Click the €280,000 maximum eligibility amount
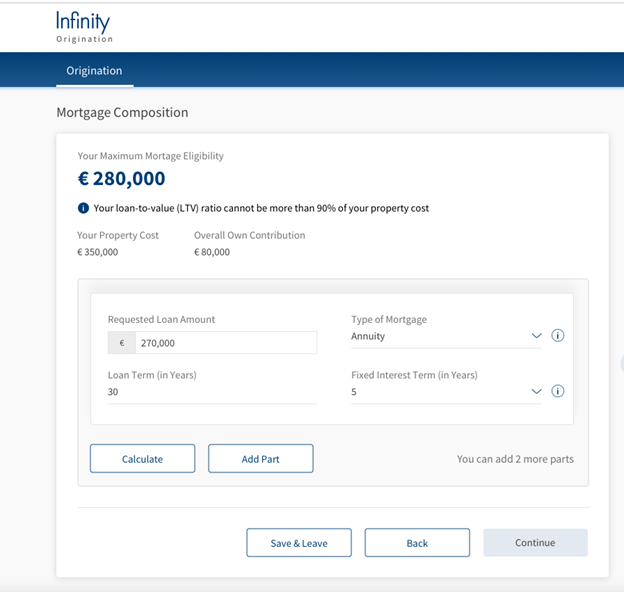 pos(121,178)
